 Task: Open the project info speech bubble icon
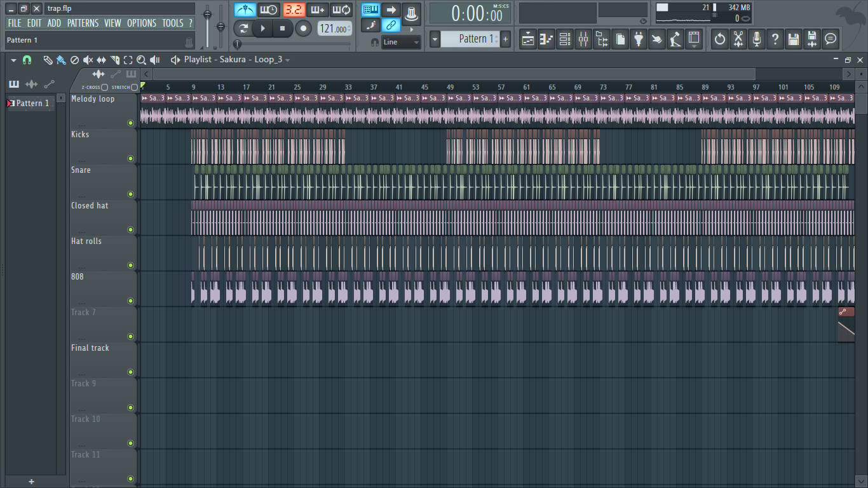click(x=830, y=39)
